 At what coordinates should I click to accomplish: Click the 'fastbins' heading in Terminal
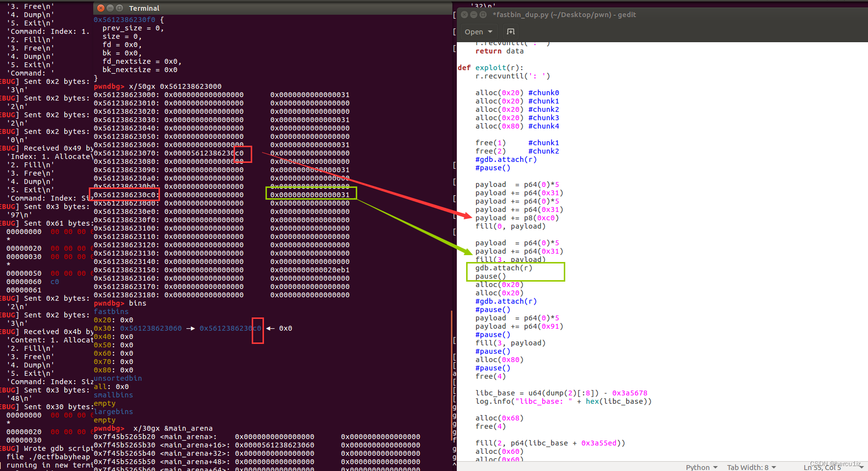(111, 312)
